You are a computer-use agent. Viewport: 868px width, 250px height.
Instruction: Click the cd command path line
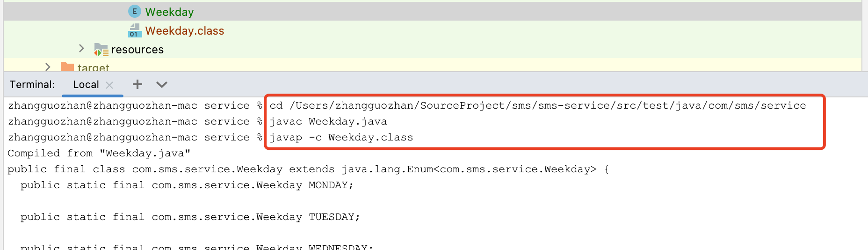point(537,105)
